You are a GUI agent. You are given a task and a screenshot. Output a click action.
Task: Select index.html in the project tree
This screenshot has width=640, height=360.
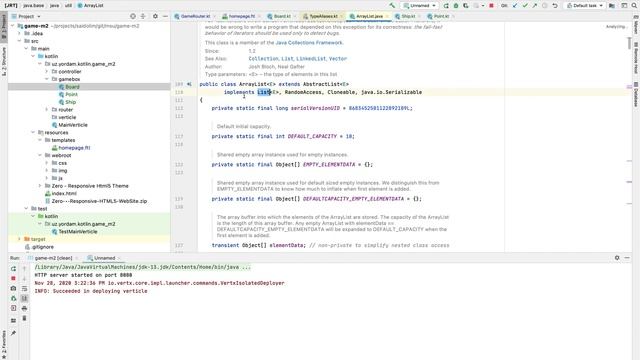pos(64,193)
